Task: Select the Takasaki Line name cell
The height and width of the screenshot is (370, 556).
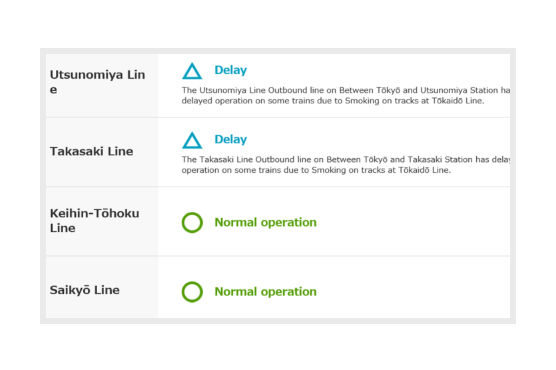Action: pos(102,152)
